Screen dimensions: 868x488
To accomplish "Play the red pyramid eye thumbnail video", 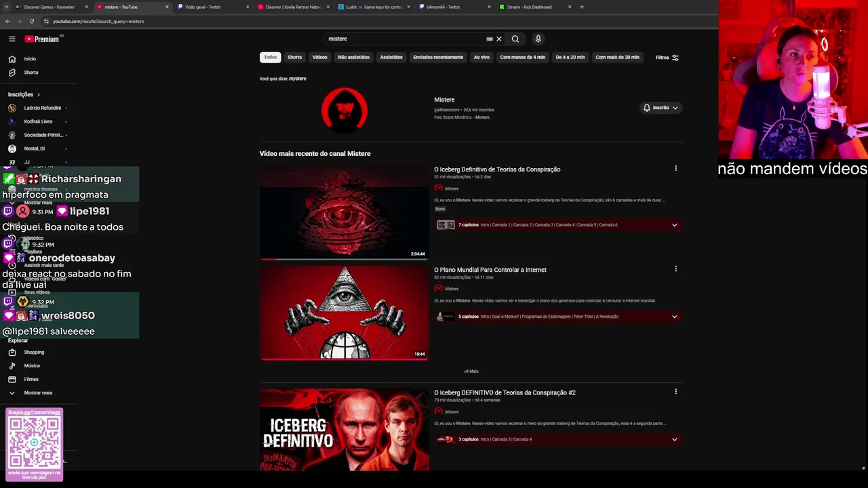I will [x=344, y=212].
